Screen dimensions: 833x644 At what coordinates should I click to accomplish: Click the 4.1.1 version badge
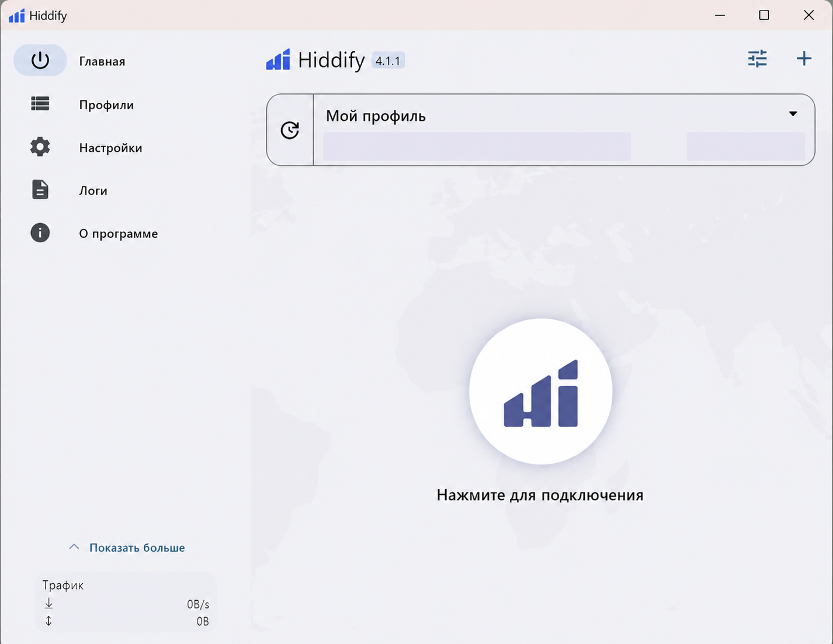(x=388, y=61)
